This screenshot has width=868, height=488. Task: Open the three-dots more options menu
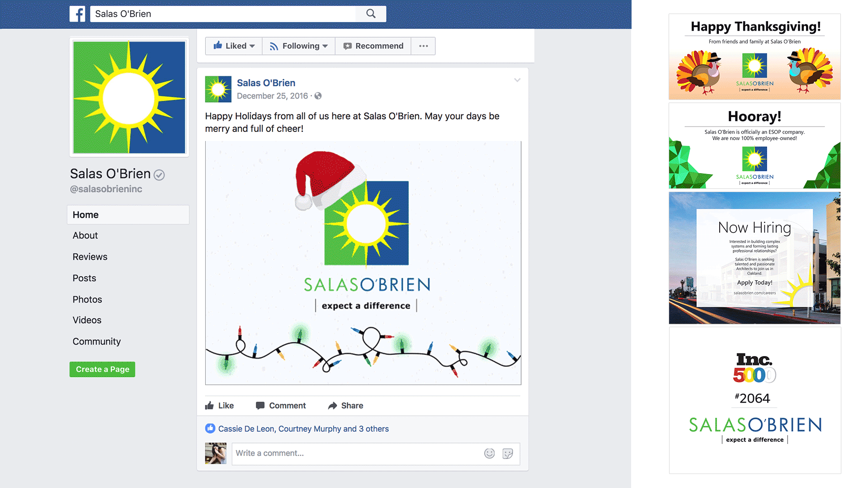423,46
